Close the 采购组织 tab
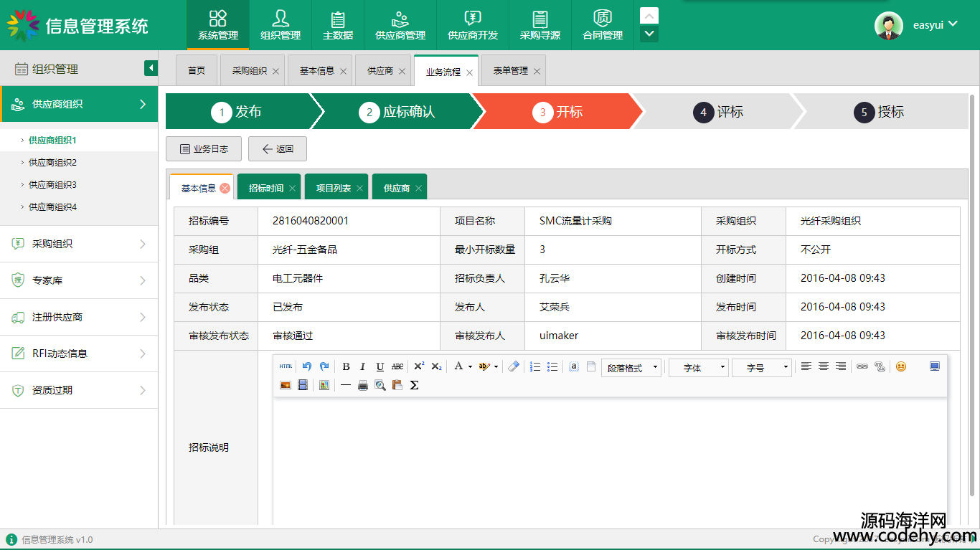 pos(275,72)
